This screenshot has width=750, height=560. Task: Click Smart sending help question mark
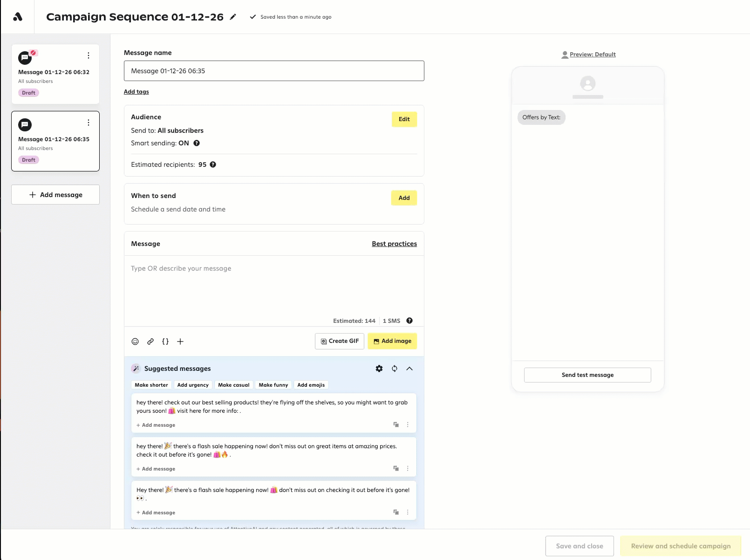coord(197,143)
